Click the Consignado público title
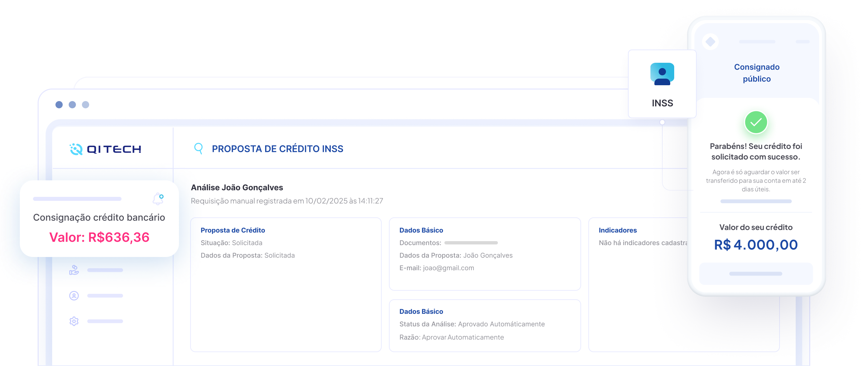This screenshot has width=868, height=366. click(x=756, y=73)
